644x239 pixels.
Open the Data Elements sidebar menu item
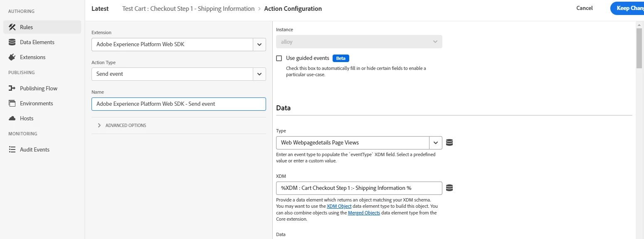(x=37, y=42)
